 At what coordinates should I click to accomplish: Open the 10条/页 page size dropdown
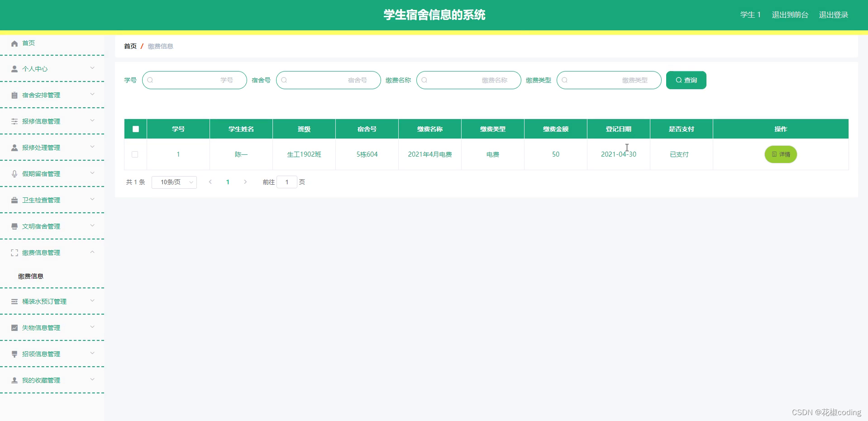pos(174,182)
